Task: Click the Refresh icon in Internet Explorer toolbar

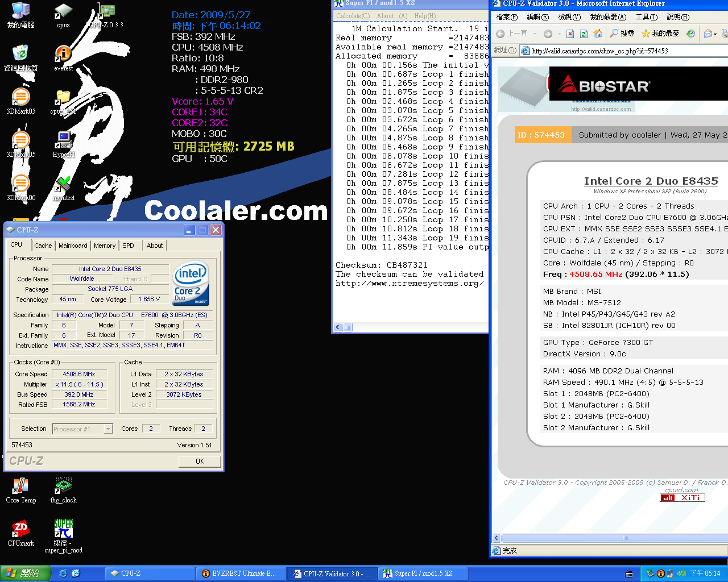Action: (x=584, y=34)
